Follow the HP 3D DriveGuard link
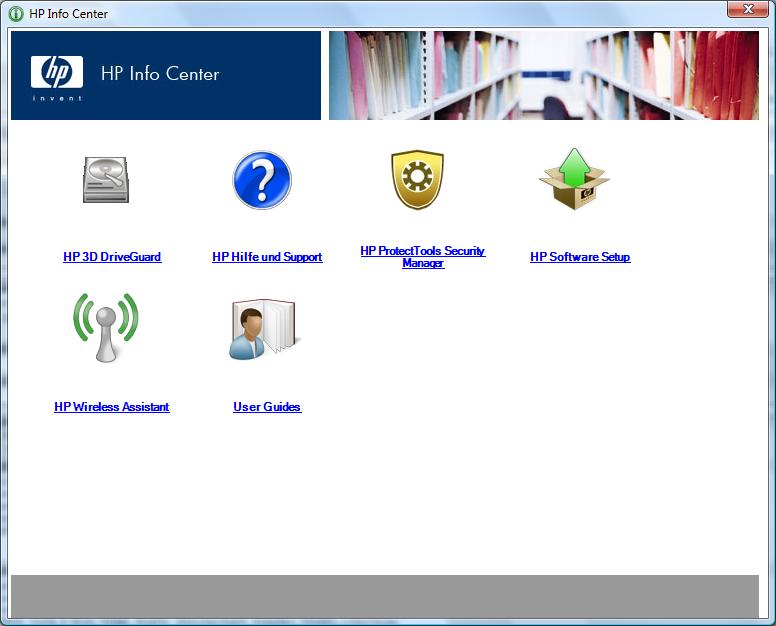The width and height of the screenshot is (776, 626). tap(112, 257)
